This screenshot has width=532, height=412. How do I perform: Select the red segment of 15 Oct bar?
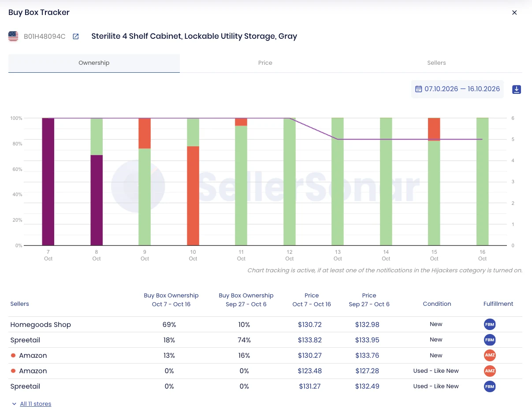434,130
